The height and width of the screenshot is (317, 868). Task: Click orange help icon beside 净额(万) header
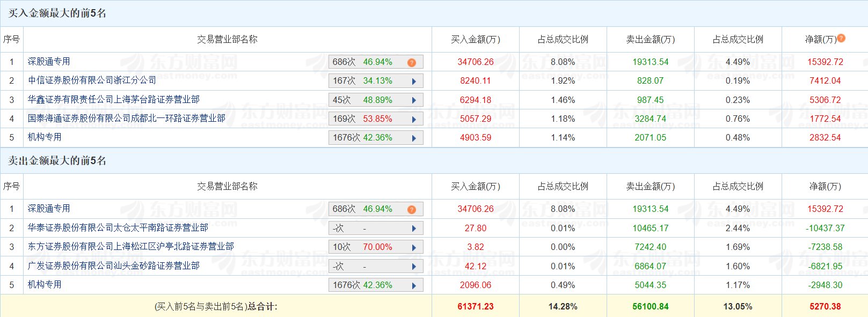(x=841, y=38)
